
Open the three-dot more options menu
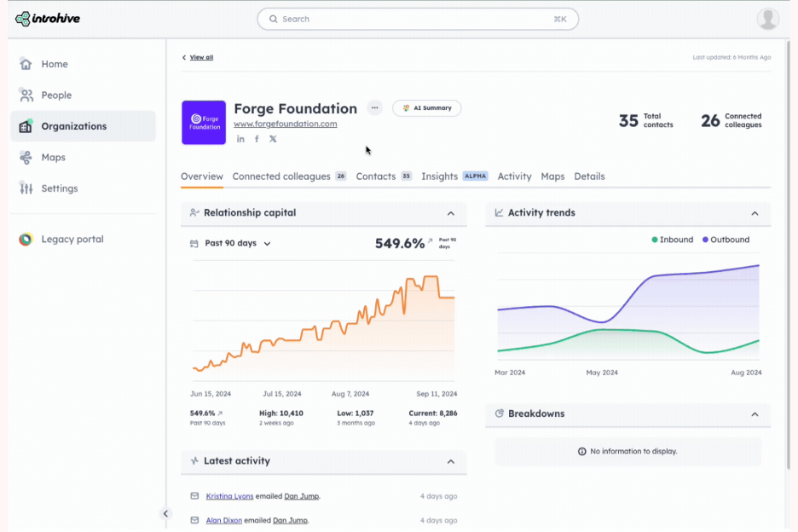[374, 108]
